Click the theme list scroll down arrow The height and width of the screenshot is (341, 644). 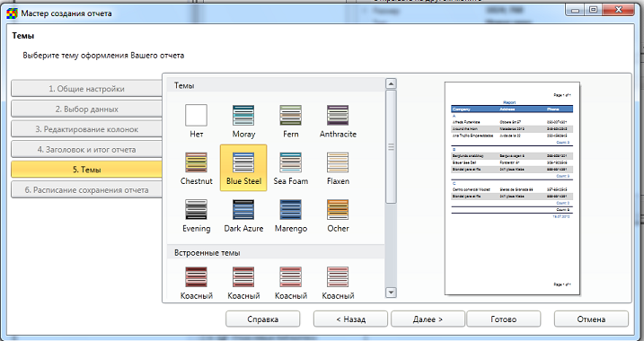pyautogui.click(x=391, y=293)
